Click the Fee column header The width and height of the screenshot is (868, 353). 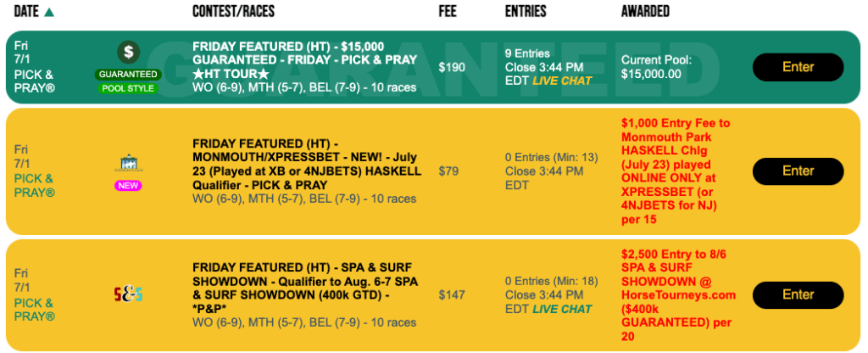[448, 12]
